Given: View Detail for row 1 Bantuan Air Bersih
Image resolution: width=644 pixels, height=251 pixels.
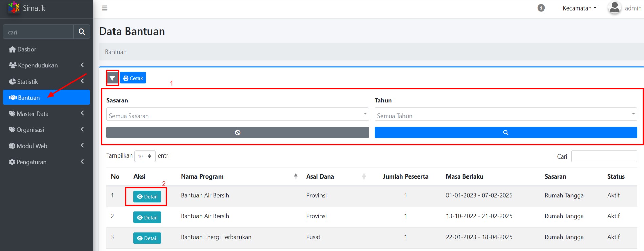Looking at the screenshot, I should click(x=147, y=197).
